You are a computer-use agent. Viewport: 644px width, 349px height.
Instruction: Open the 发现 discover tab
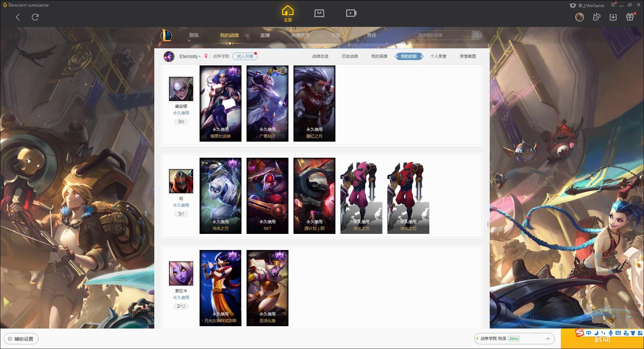(x=336, y=35)
